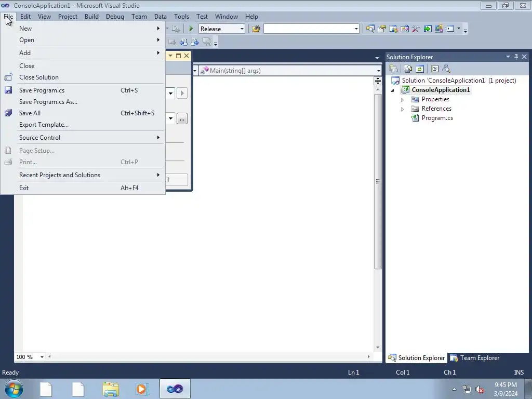The image size is (532, 399).
Task: Click the muted volume tray icon
Action: (480, 390)
